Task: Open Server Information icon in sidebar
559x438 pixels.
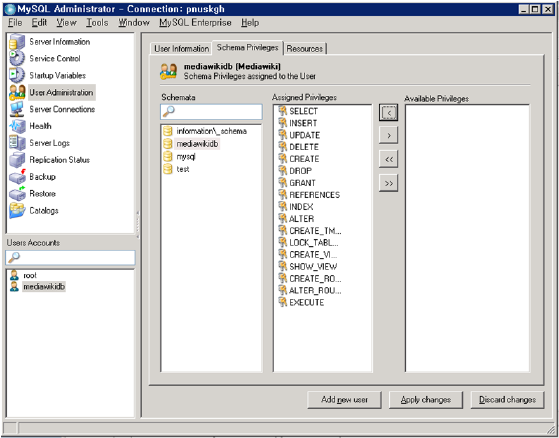Action: click(17, 42)
